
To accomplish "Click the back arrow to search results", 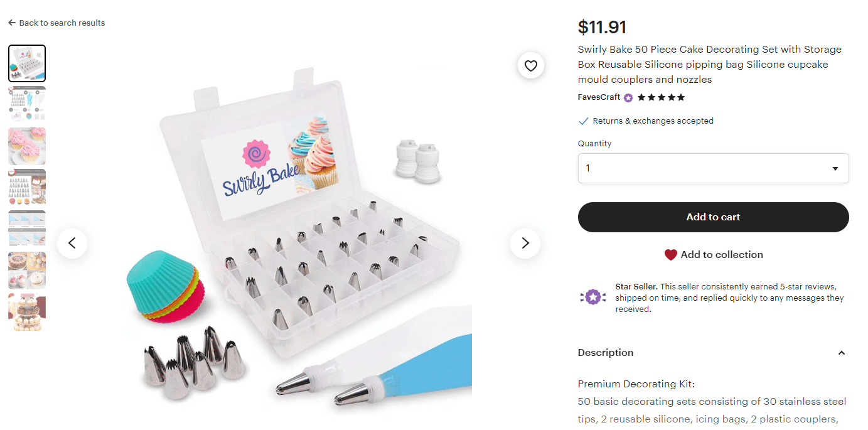I will coord(12,23).
